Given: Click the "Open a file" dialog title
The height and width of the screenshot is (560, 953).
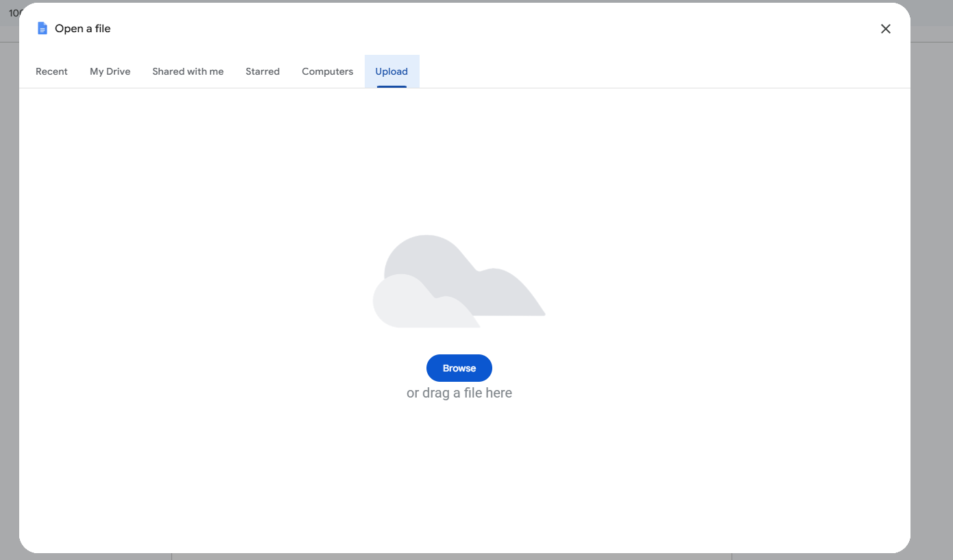Looking at the screenshot, I should point(83,29).
